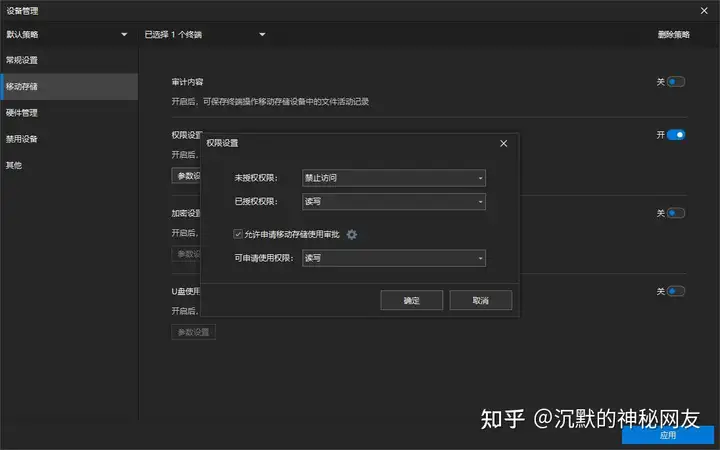
Task: Click 参数设置 button under U盘使用
Action: pyautogui.click(x=193, y=332)
